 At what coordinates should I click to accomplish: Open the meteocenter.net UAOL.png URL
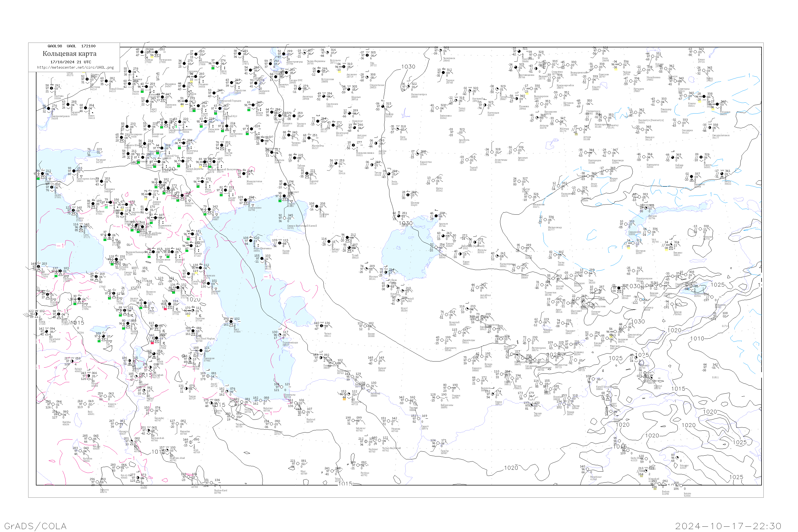(x=75, y=67)
